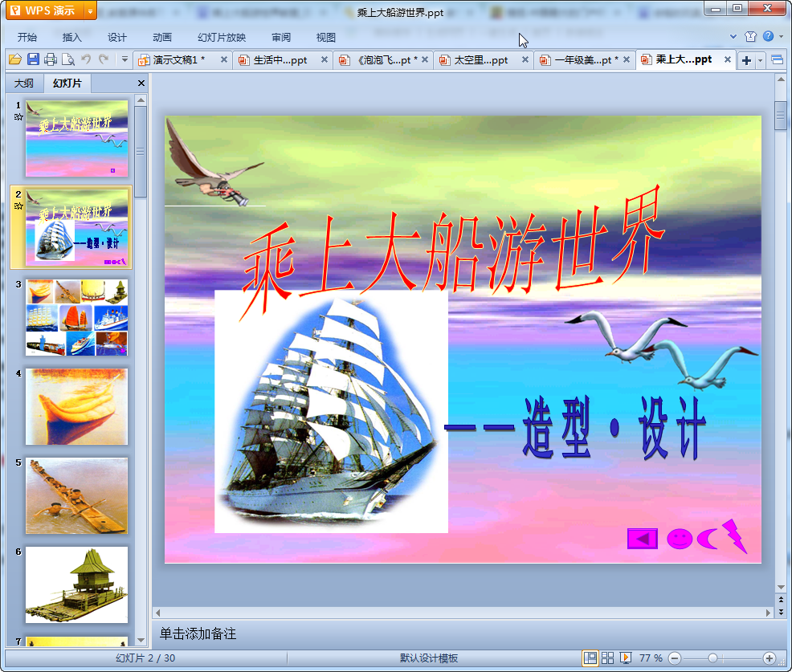The width and height of the screenshot is (792, 672).
Task: Click the zoom out minus button
Action: (x=675, y=658)
